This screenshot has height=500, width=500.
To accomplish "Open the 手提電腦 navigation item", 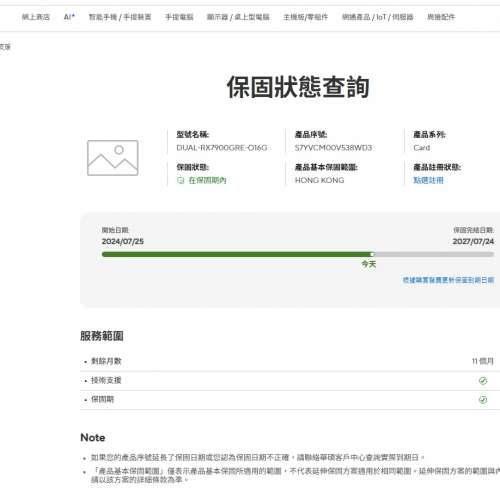I will coord(179,17).
